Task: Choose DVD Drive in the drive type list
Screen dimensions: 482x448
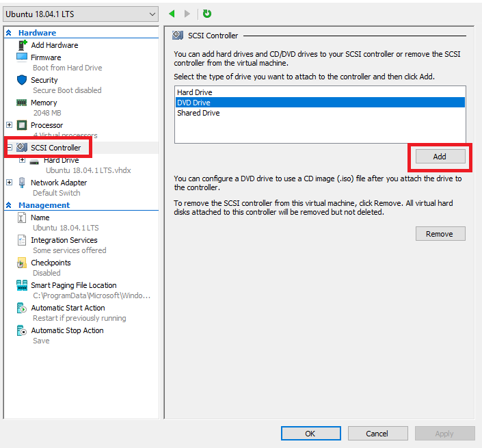Action: 320,103
